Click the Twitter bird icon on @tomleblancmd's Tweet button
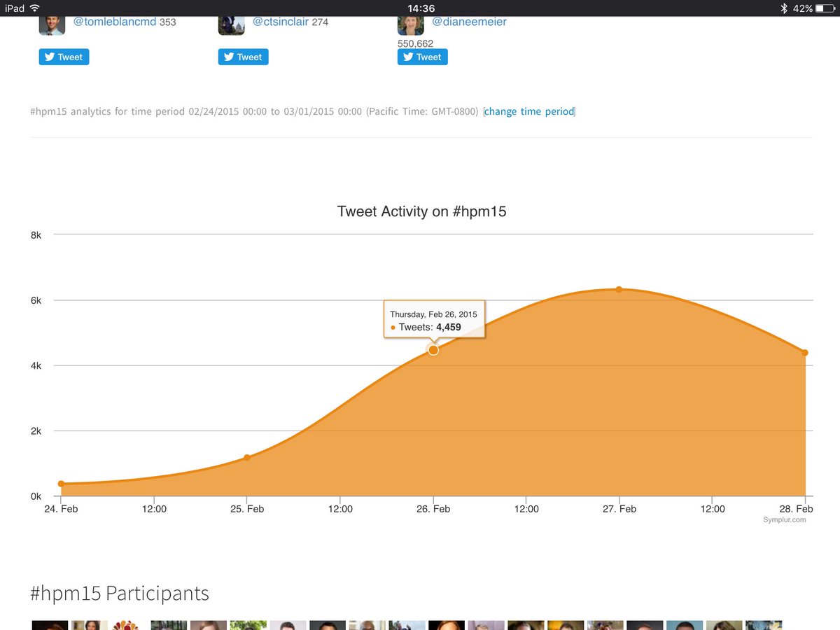 click(50, 57)
